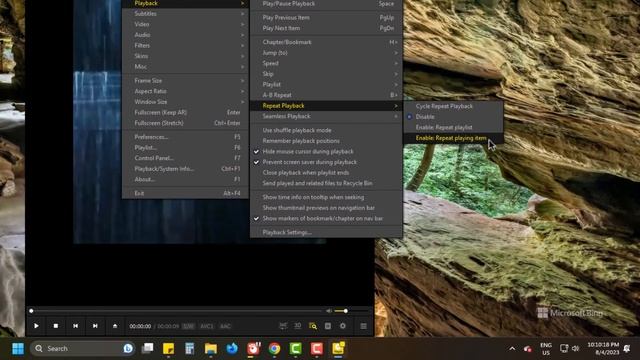
Task: Click Play Previous Item
Action: [326, 18]
